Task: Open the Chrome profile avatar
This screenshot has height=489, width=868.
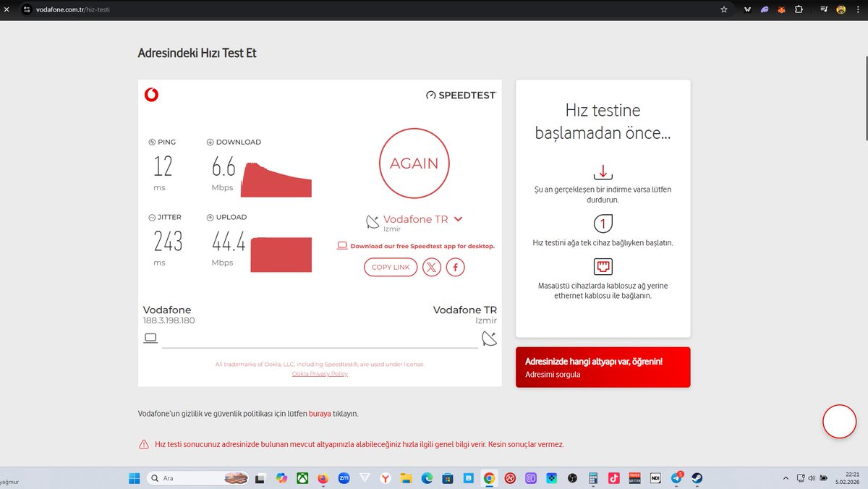Action: point(841,10)
